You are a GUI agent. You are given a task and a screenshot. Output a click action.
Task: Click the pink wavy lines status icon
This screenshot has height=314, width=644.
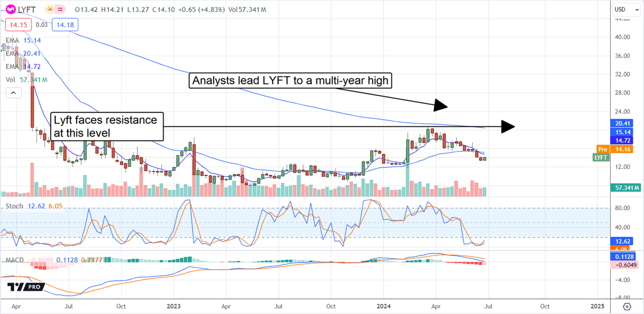click(62, 9)
